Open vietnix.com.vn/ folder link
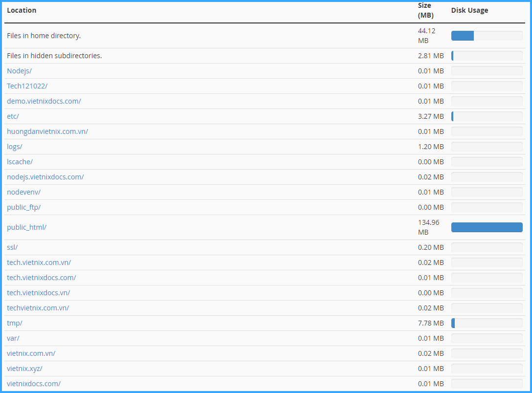The image size is (532, 393). tap(31, 353)
